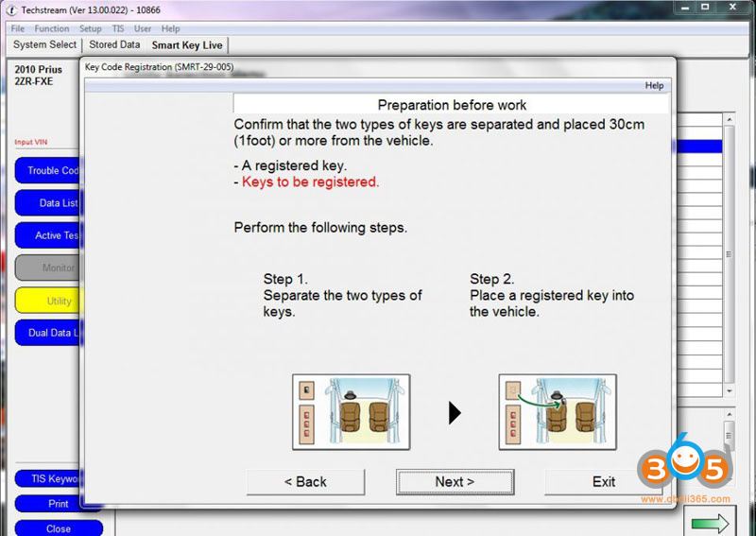The height and width of the screenshot is (536, 756).
Task: Click the '- A registered key.' line
Action: (290, 165)
